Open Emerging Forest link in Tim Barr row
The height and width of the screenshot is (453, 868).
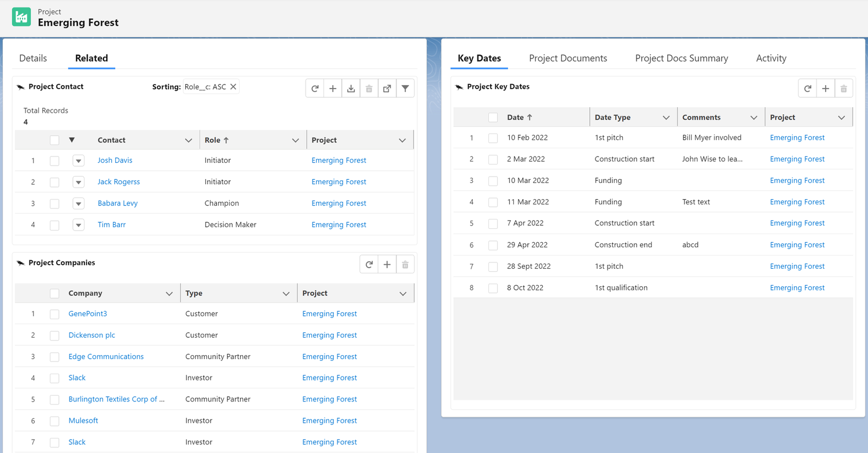339,225
